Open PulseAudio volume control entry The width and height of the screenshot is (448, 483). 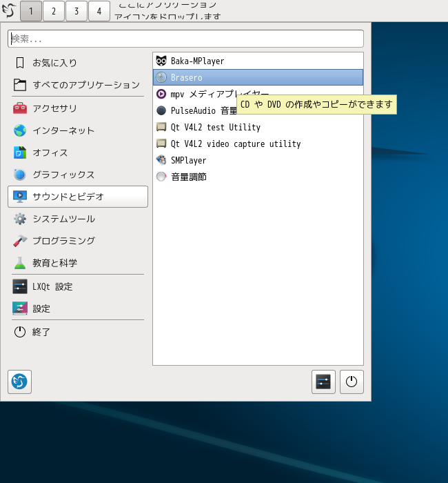[x=258, y=110]
